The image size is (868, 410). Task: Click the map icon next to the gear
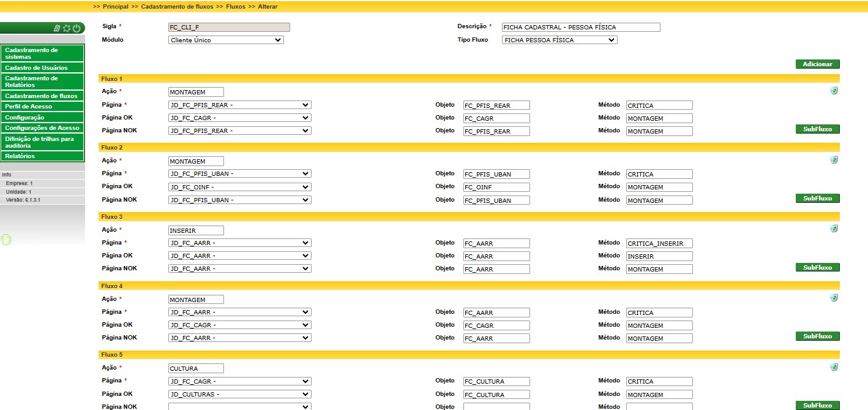pos(57,28)
